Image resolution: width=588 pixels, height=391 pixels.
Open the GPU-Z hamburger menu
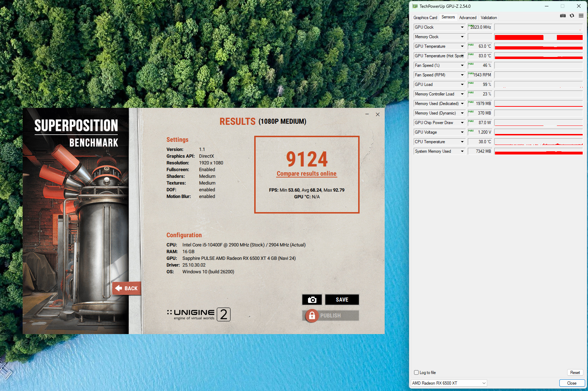click(x=581, y=16)
